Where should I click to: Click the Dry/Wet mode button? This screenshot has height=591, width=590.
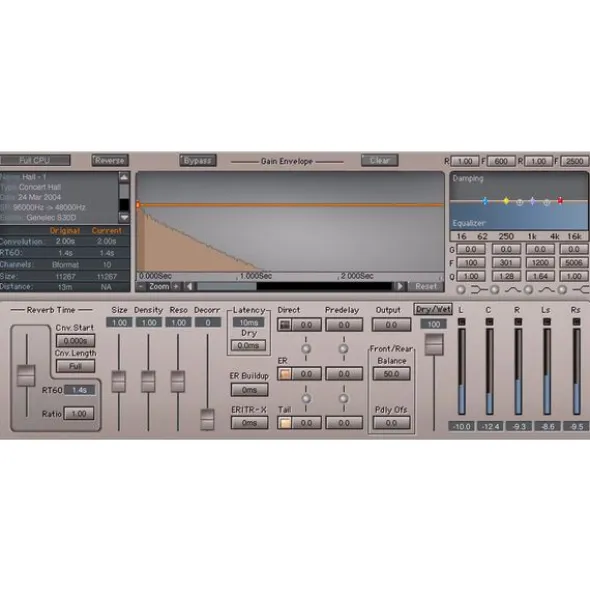(433, 309)
